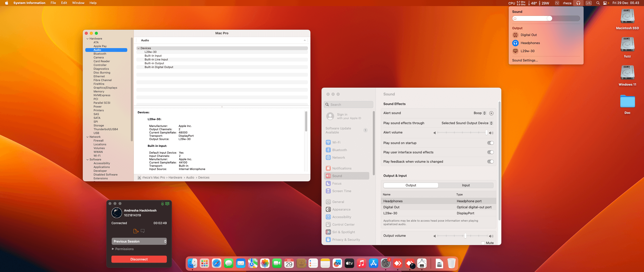The height and width of the screenshot is (272, 644).
Task: Click the red Disconnect button
Action: (x=139, y=259)
